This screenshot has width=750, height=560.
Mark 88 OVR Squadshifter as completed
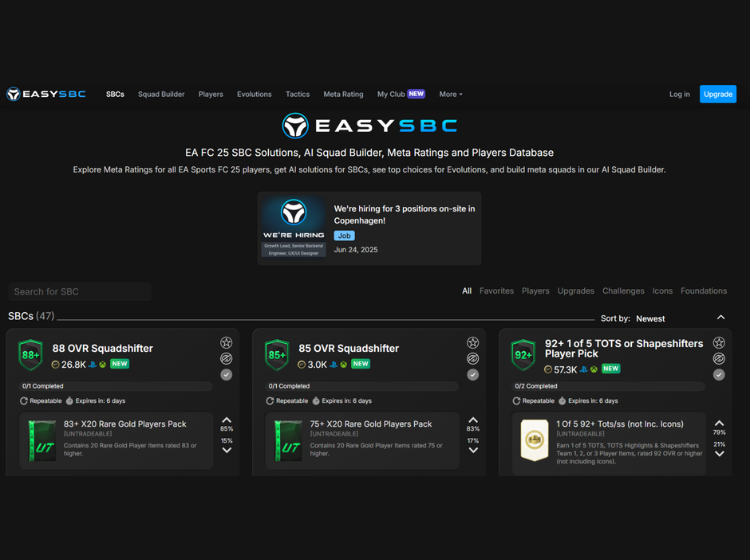(226, 374)
